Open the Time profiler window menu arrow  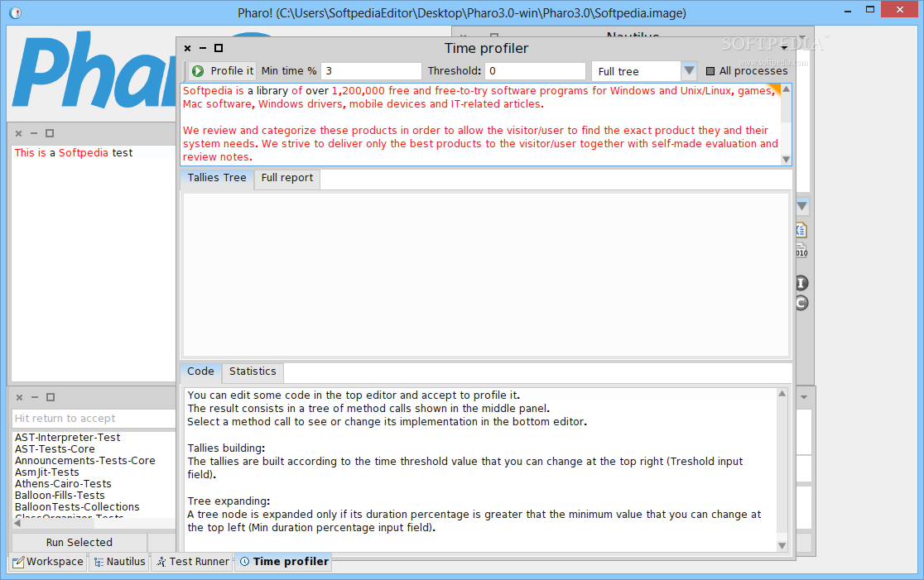[x=784, y=48]
